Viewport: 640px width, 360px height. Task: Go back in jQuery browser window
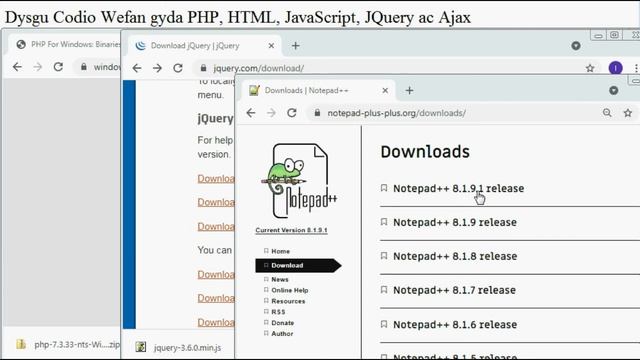[137, 68]
